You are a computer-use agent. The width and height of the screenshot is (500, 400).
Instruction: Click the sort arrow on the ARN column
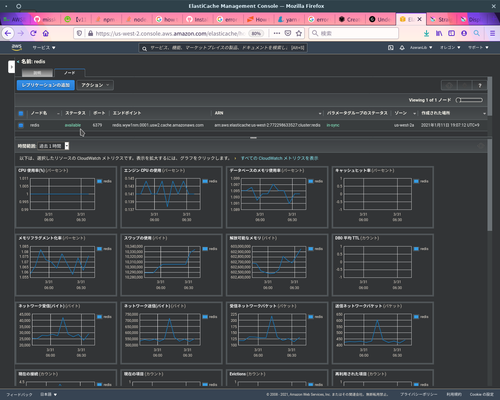(320, 114)
